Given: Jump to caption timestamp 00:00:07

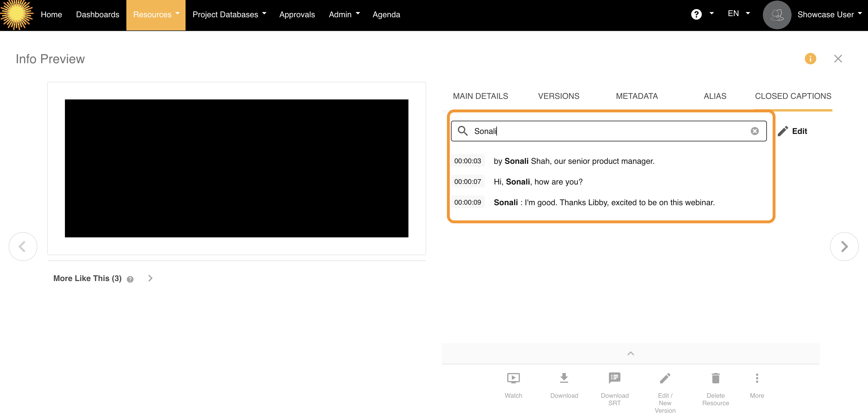Looking at the screenshot, I should tap(467, 181).
